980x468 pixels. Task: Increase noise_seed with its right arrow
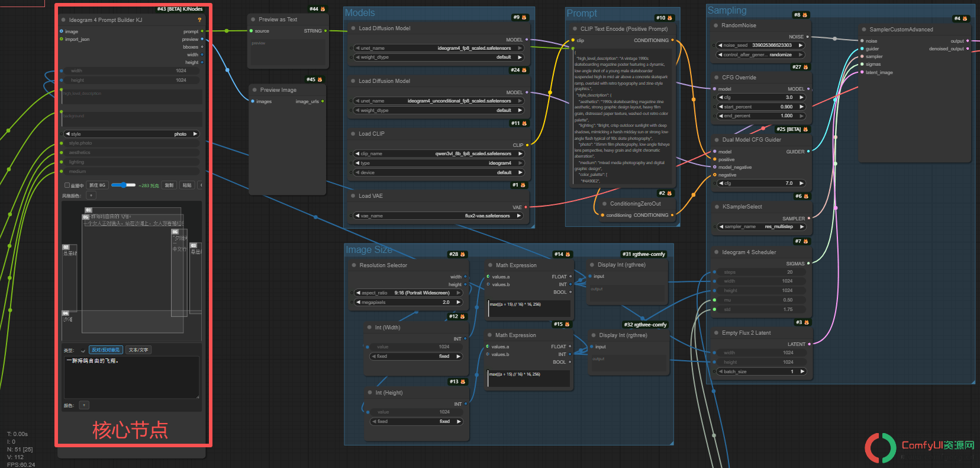click(x=800, y=45)
